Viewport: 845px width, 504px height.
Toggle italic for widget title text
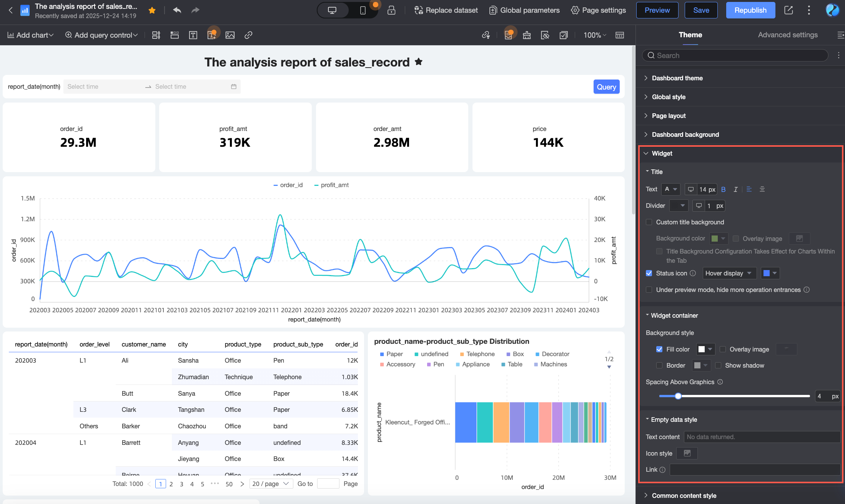click(x=735, y=189)
